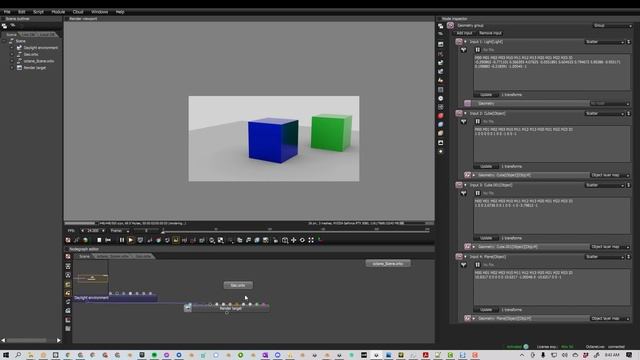Collapse Input 3 Cube.001 section
Viewport: 640px width, 360px height.
coord(465,185)
